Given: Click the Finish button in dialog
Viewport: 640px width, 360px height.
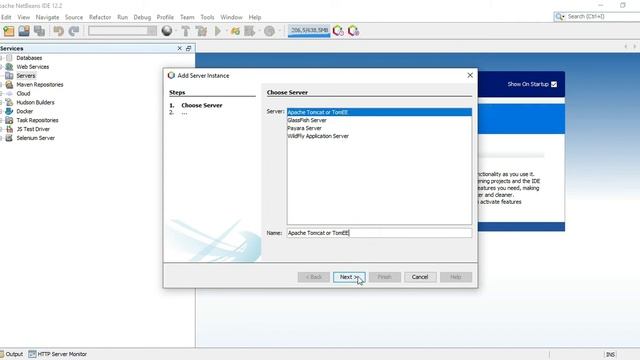Looking at the screenshot, I should pyautogui.click(x=384, y=277).
